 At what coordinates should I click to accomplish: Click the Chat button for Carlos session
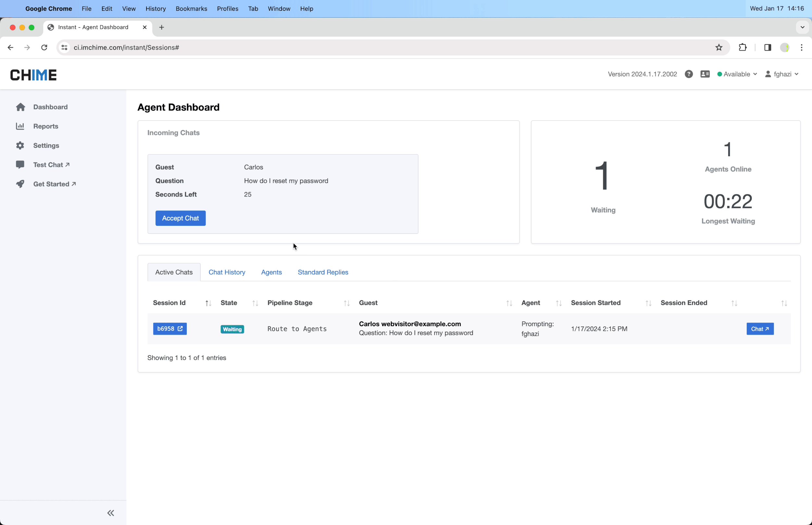pos(760,329)
